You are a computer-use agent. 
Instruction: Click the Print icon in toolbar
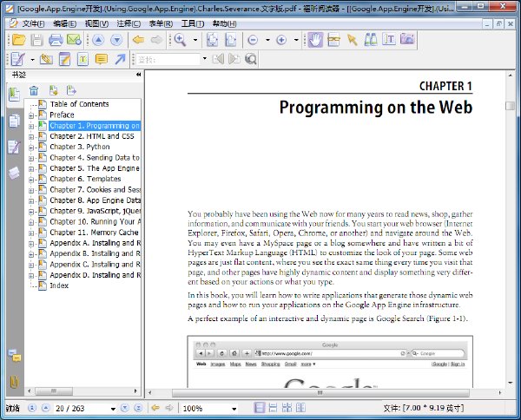[x=56, y=40]
